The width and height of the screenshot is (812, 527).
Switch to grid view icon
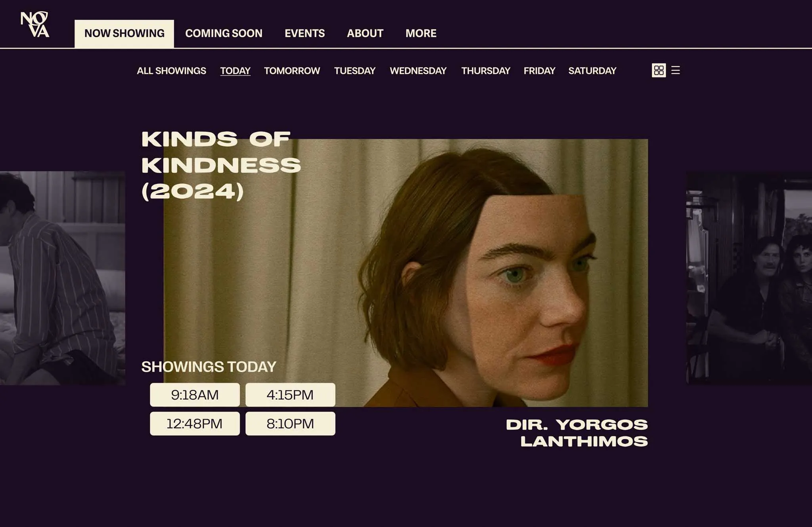[659, 71]
